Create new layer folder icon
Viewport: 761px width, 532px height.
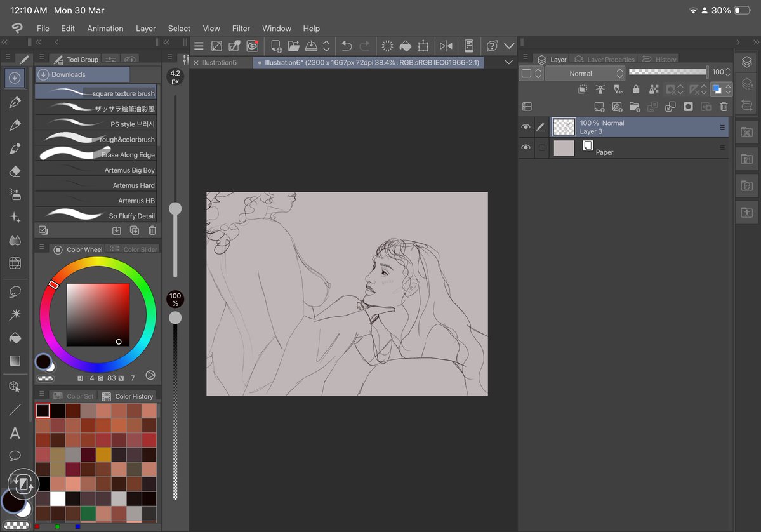click(x=635, y=107)
